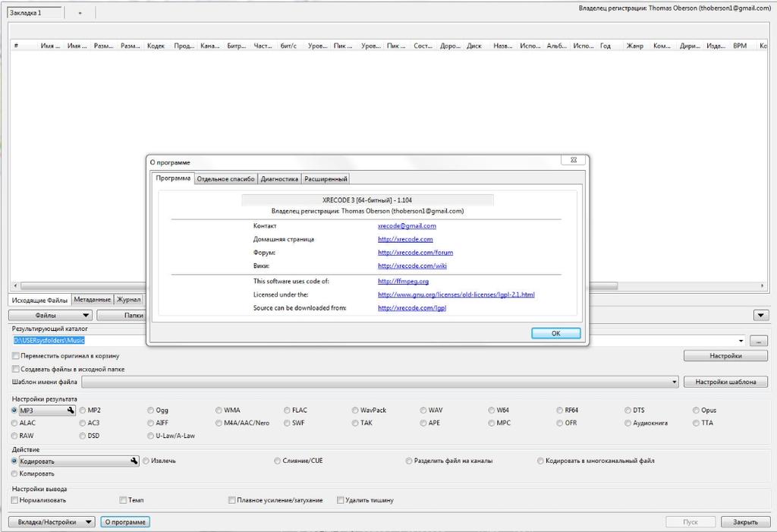Open the output folder path dropdown arrow
The height and width of the screenshot is (532, 777).
[741, 341]
